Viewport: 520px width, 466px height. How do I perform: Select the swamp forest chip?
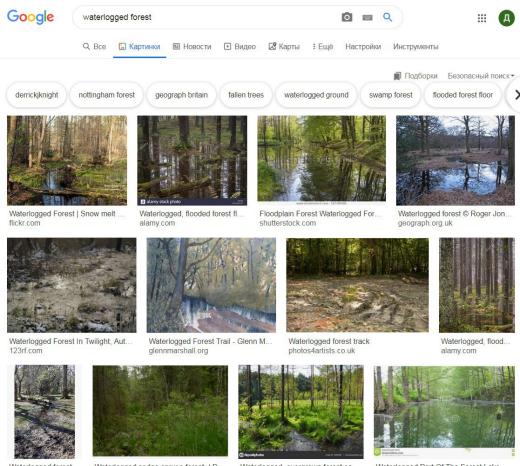pyautogui.click(x=391, y=95)
